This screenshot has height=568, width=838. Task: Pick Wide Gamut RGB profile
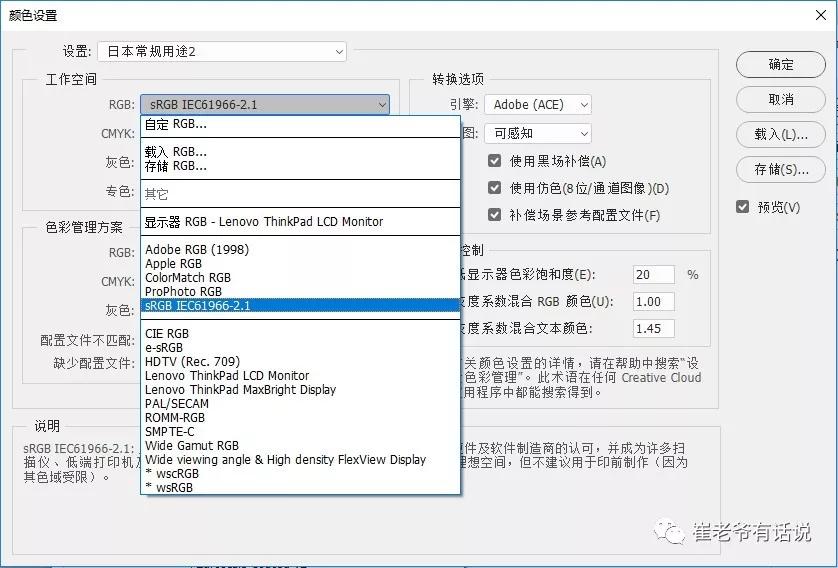tap(192, 446)
